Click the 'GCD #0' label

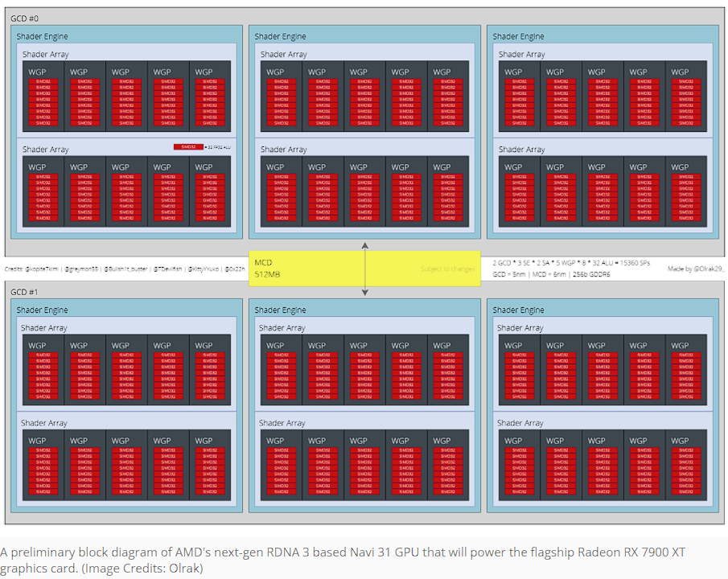(24, 18)
